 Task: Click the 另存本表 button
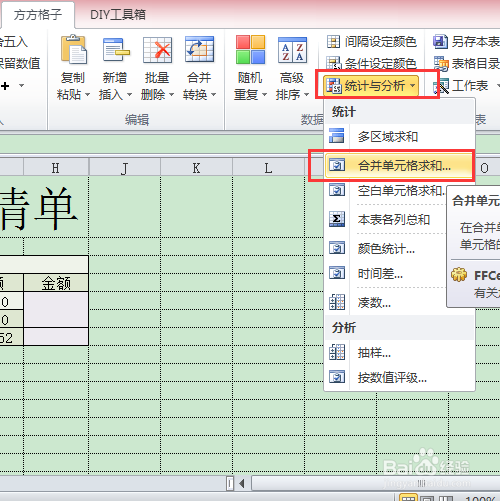pyautogui.click(x=466, y=42)
